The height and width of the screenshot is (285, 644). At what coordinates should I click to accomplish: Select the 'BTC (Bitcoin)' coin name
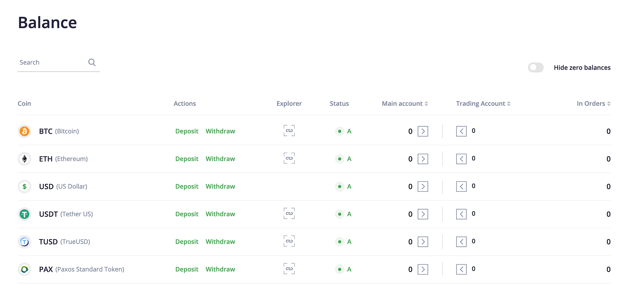[x=59, y=131]
